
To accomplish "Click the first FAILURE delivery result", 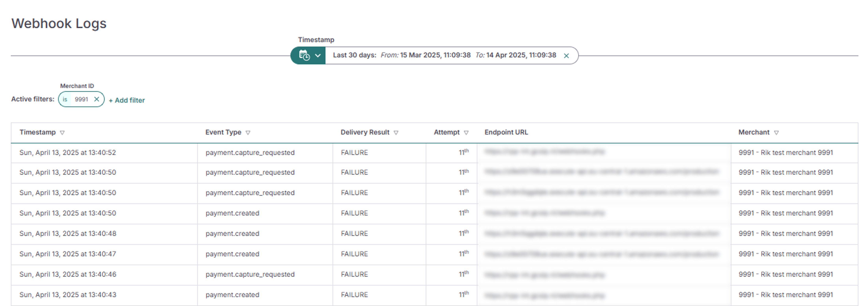I will (x=354, y=153).
